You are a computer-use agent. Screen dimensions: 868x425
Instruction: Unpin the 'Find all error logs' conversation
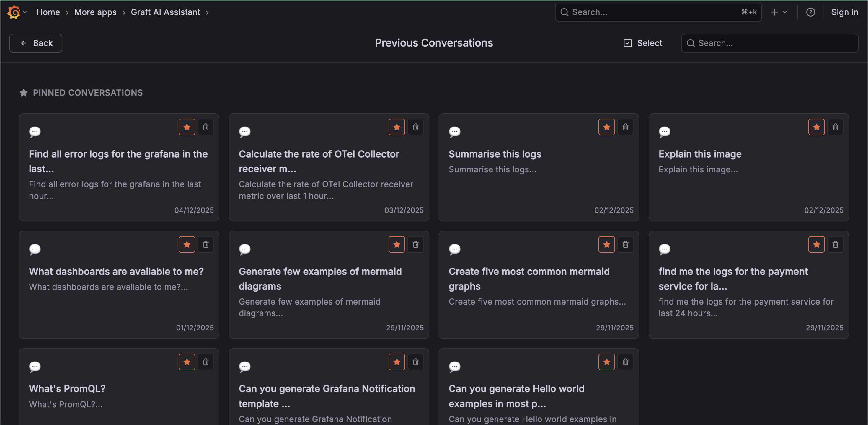187,127
